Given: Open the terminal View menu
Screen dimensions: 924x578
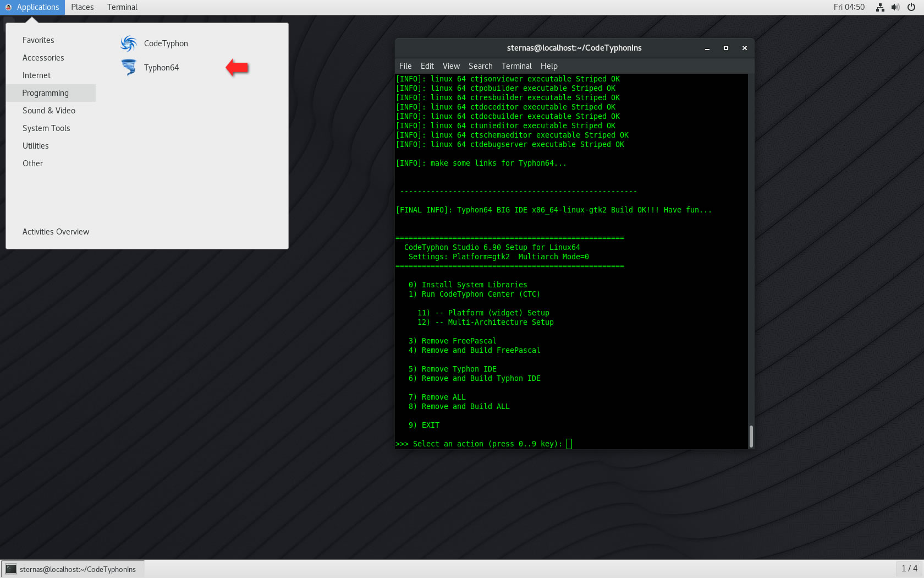Looking at the screenshot, I should pos(451,66).
